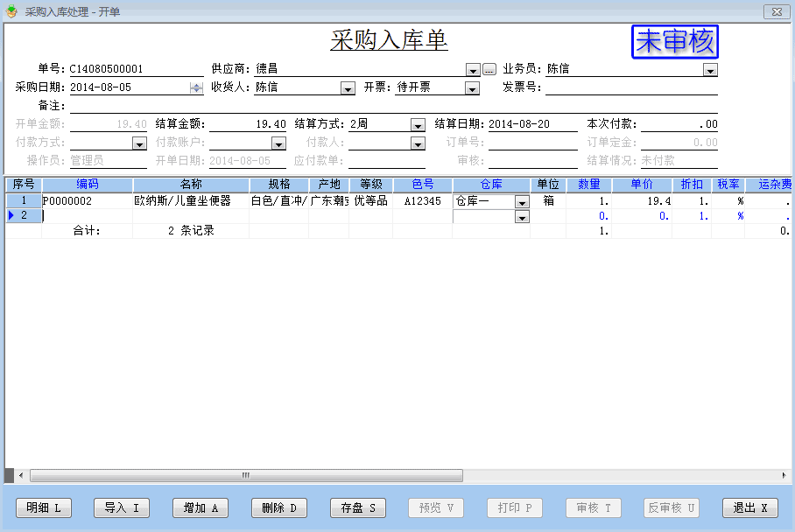Viewport: 795px width, 532px height.
Task: Expand the 结算方式 dropdown
Action: click(x=418, y=124)
